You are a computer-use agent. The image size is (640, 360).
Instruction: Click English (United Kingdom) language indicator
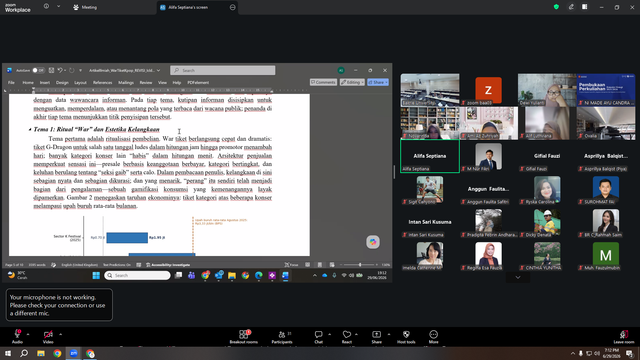80,265
